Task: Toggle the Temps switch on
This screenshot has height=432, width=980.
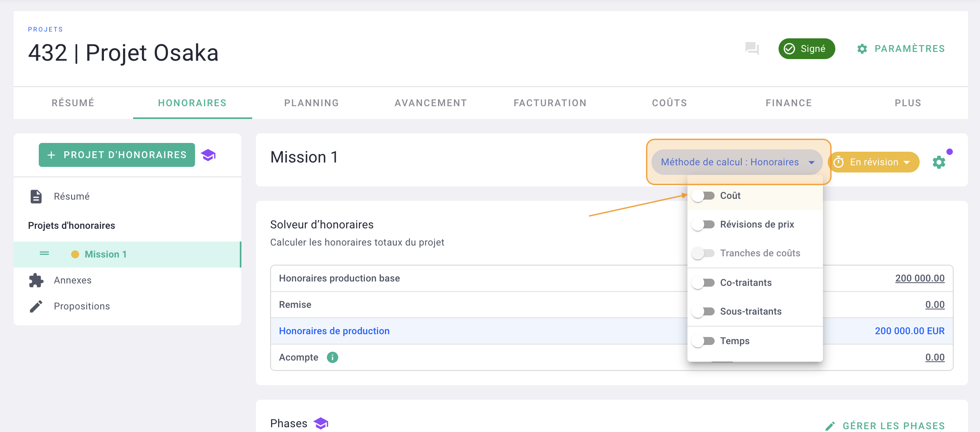Action: [704, 340]
